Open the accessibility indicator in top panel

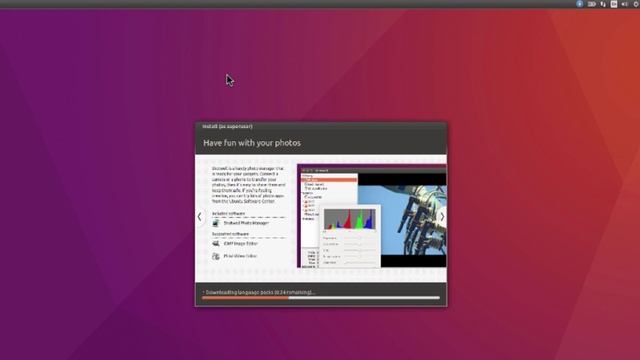(580, 4)
